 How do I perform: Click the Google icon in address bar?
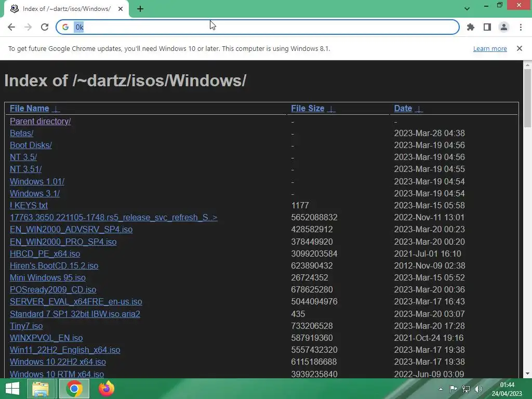[x=65, y=27]
